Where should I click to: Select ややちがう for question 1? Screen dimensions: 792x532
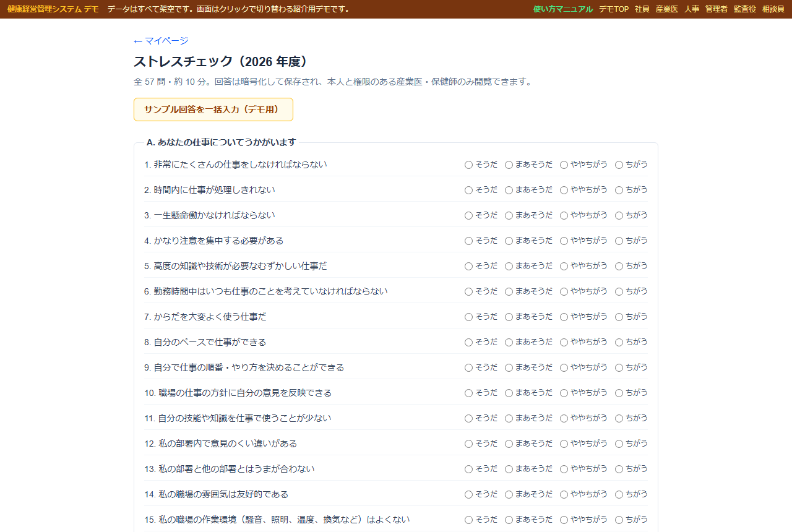pyautogui.click(x=564, y=165)
